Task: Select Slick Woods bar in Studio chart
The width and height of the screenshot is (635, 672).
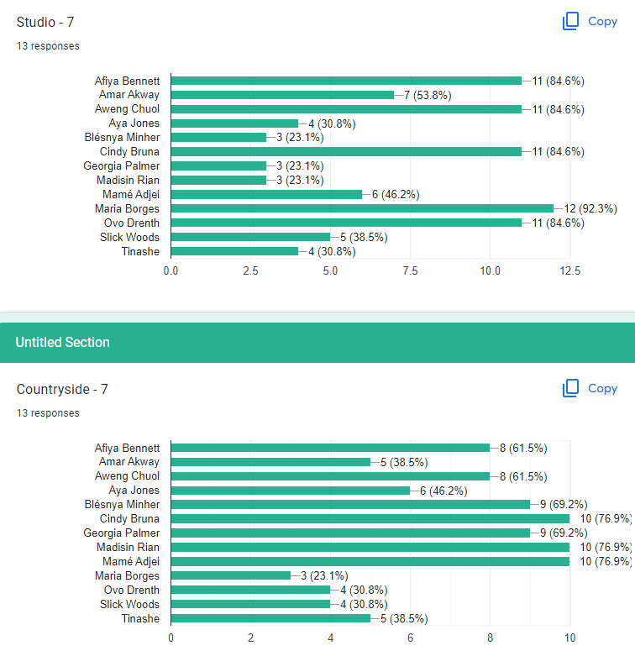Action: pyautogui.click(x=250, y=237)
